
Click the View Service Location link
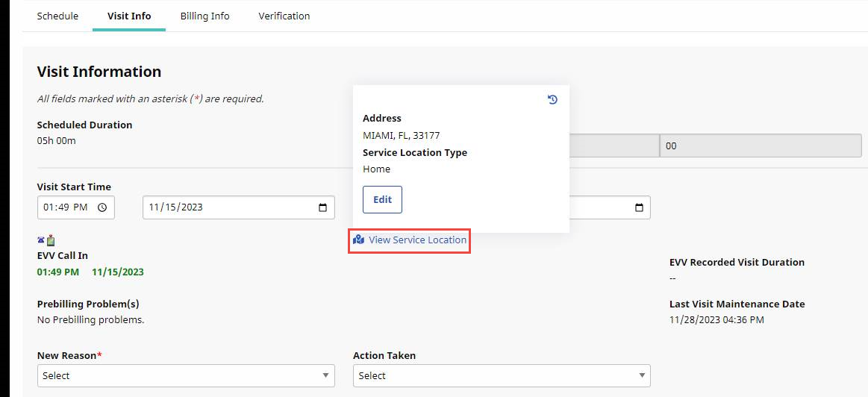pos(417,240)
